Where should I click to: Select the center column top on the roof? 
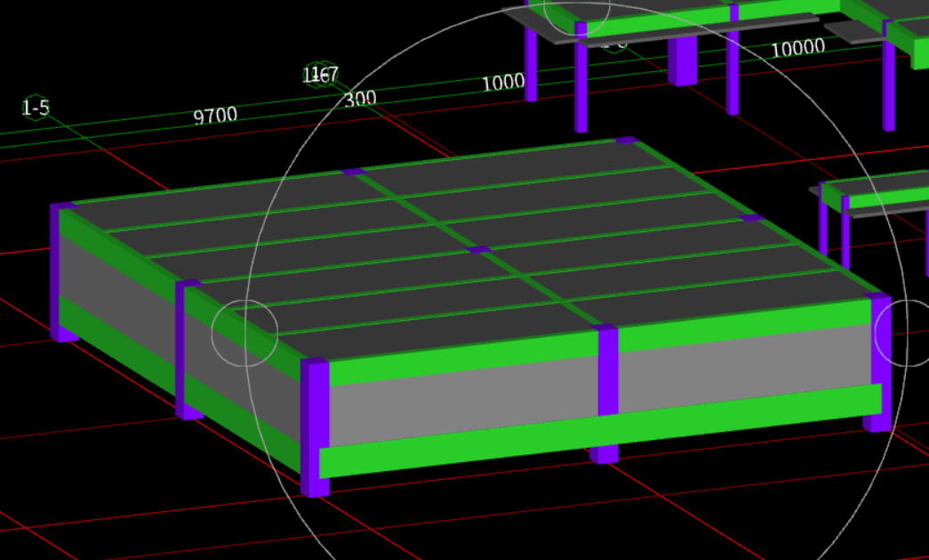pos(480,250)
